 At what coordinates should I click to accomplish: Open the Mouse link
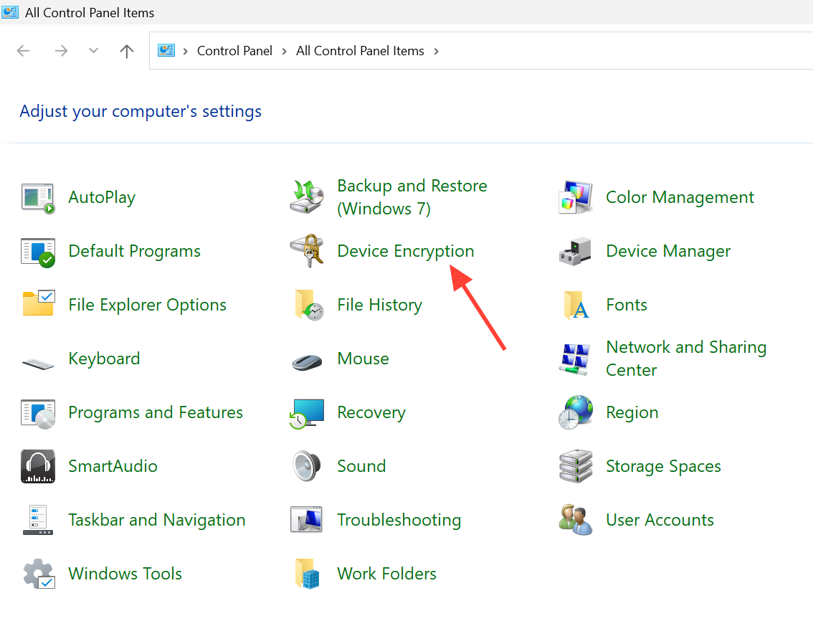pyautogui.click(x=363, y=359)
